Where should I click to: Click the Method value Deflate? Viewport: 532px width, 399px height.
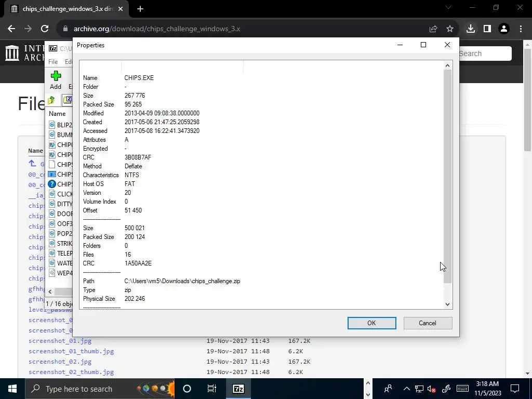point(134,166)
